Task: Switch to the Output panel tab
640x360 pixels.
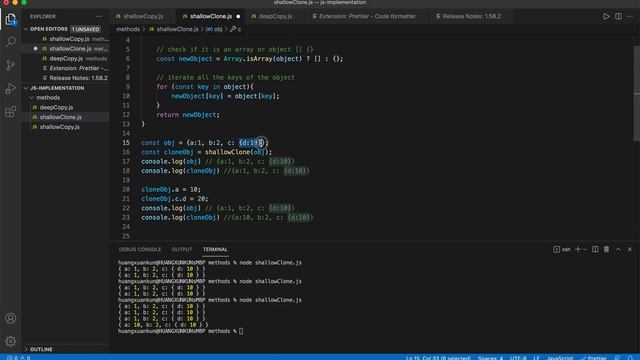Action: [x=182, y=249]
